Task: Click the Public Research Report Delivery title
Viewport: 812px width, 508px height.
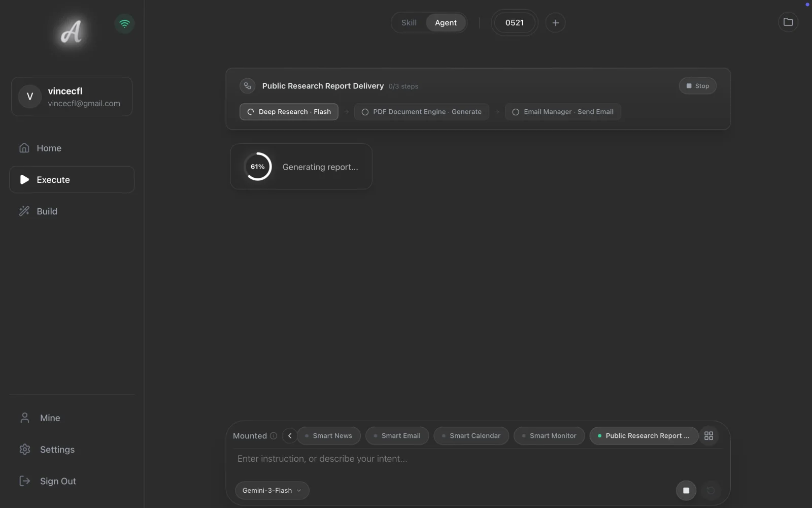Action: point(323,86)
